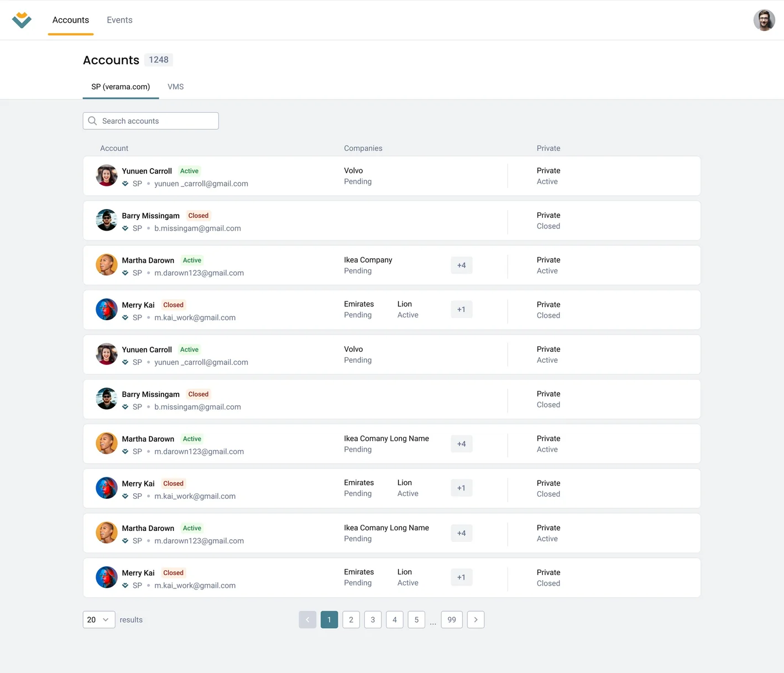This screenshot has height=673, width=784.
Task: Click the Search accounts field
Action: click(151, 121)
